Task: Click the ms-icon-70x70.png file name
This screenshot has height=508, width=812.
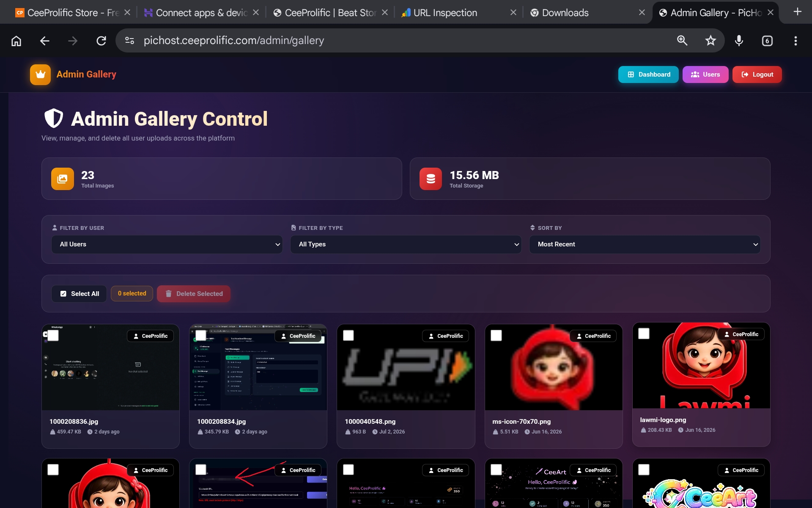Action: [521, 422]
